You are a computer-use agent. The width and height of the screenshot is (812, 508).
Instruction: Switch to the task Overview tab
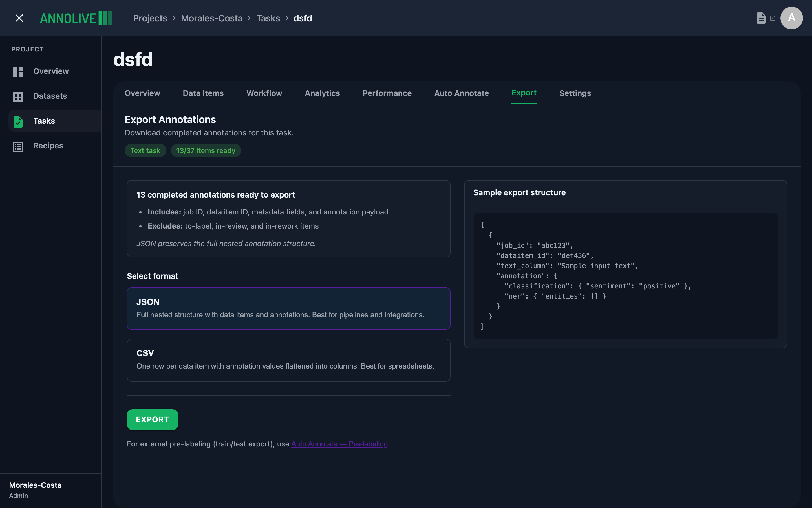click(142, 93)
